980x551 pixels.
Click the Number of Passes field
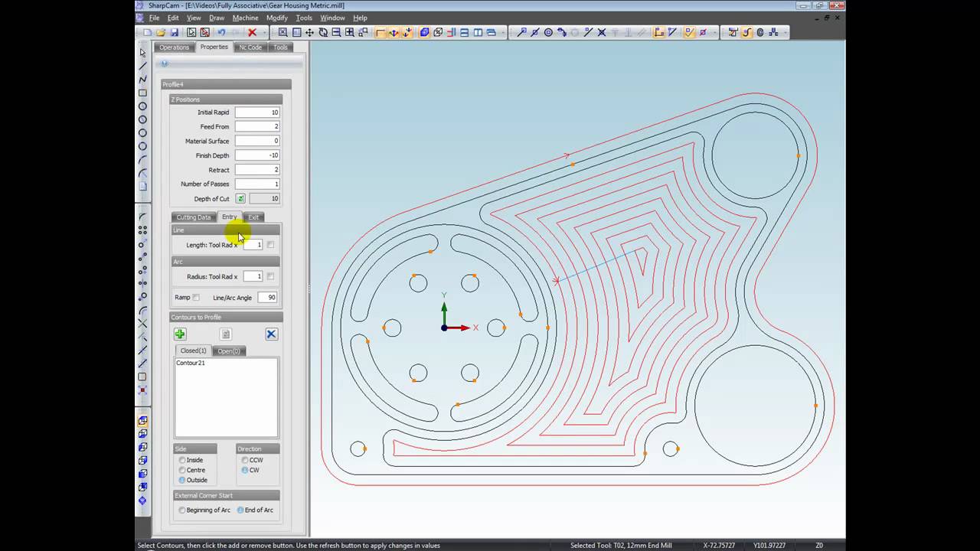pyautogui.click(x=257, y=184)
